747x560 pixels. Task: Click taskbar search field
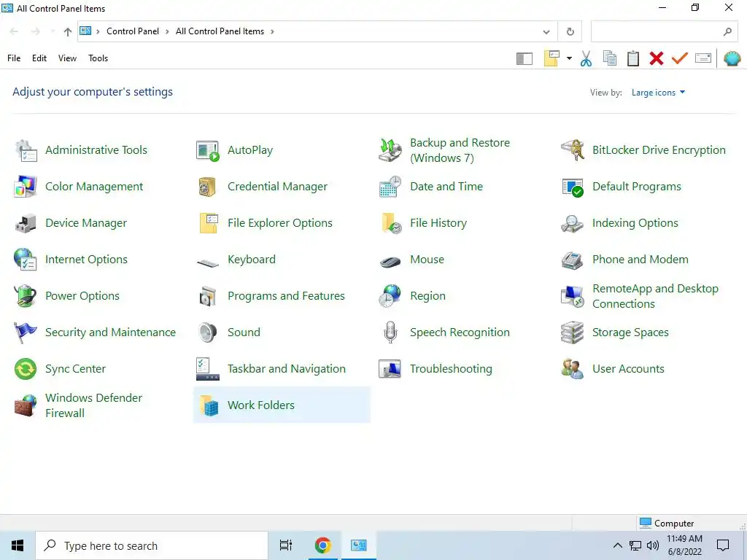pyautogui.click(x=152, y=545)
